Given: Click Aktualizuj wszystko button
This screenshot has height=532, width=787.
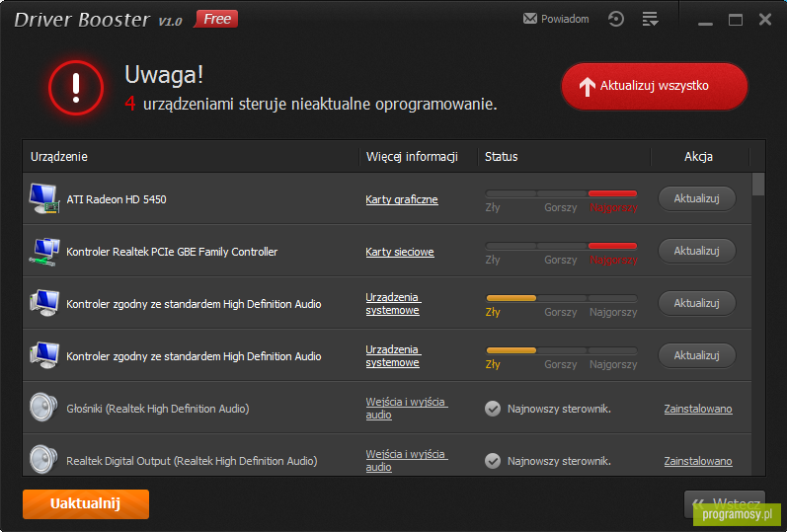Looking at the screenshot, I should [654, 86].
